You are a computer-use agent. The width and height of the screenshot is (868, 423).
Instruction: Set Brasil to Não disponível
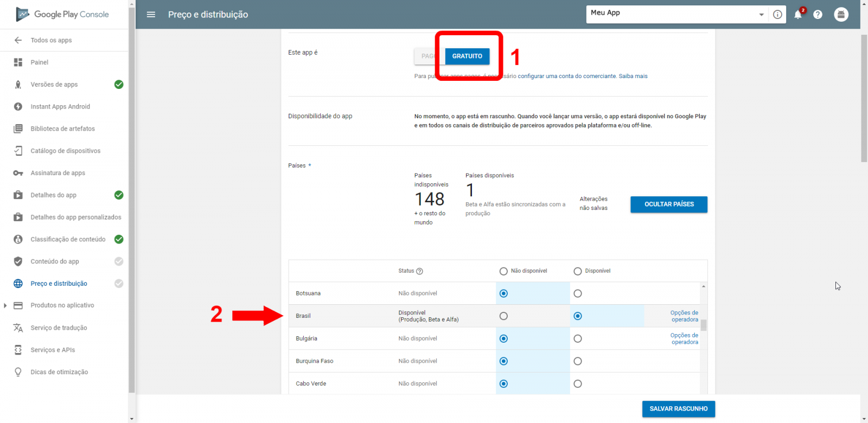point(503,316)
